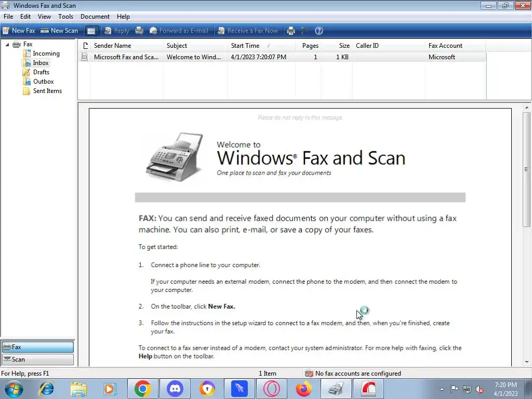Sort by Sender Name column header
Viewport: 532px width, 399px height.
click(127, 46)
